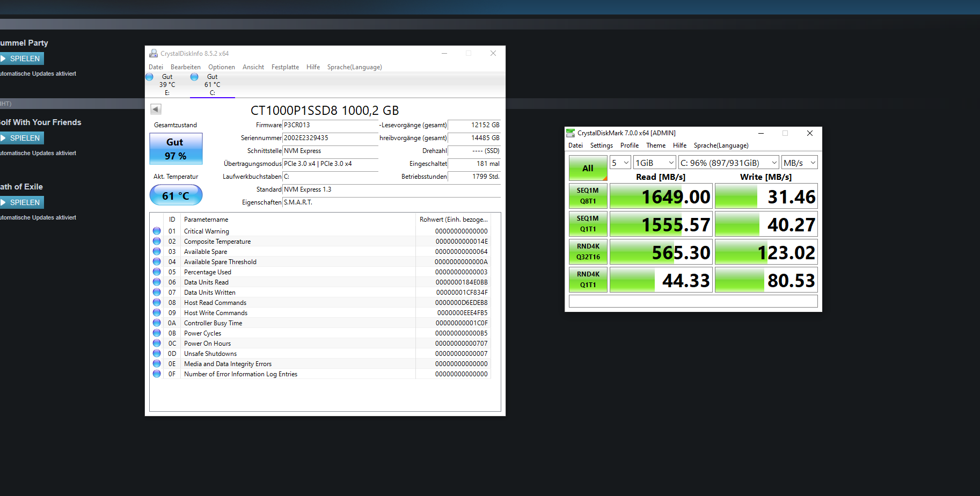Click the Rohwert column header
The width and height of the screenshot is (980, 496).
click(453, 220)
